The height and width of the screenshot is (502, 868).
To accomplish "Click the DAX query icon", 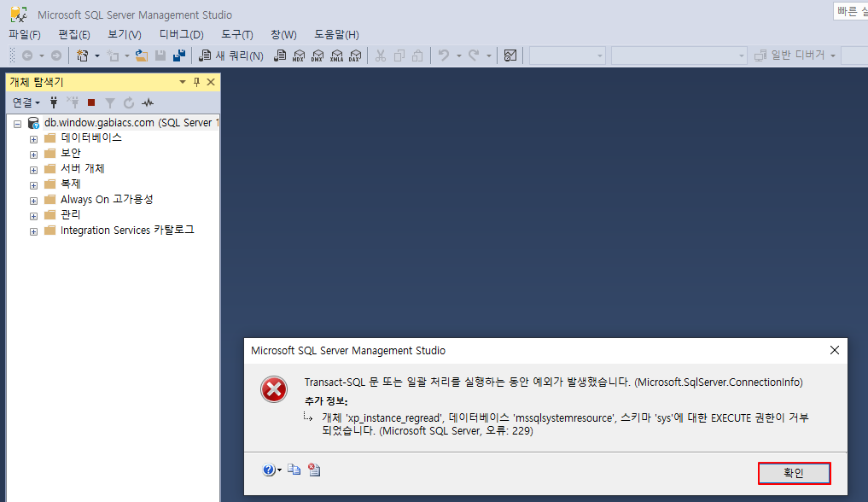I will (x=355, y=55).
